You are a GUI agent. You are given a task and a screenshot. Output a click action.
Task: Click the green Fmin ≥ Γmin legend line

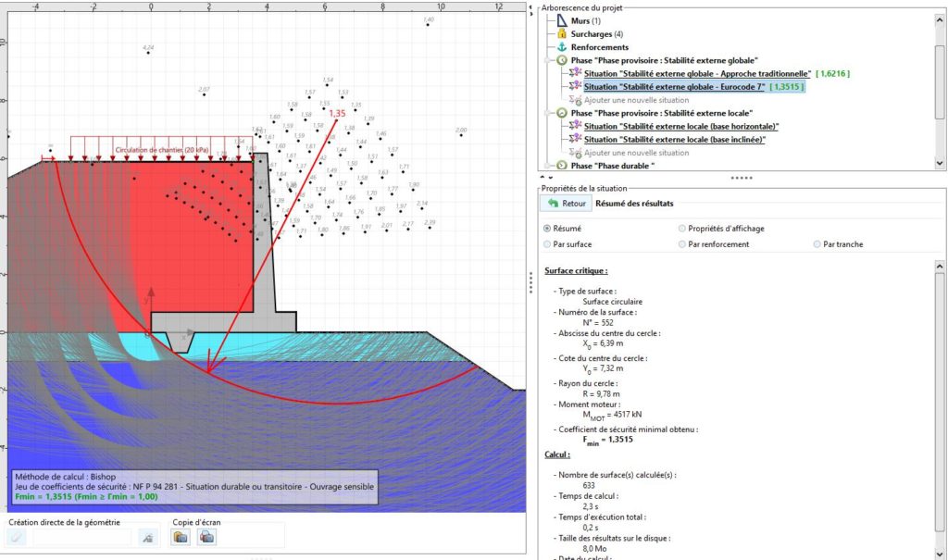(x=86, y=496)
